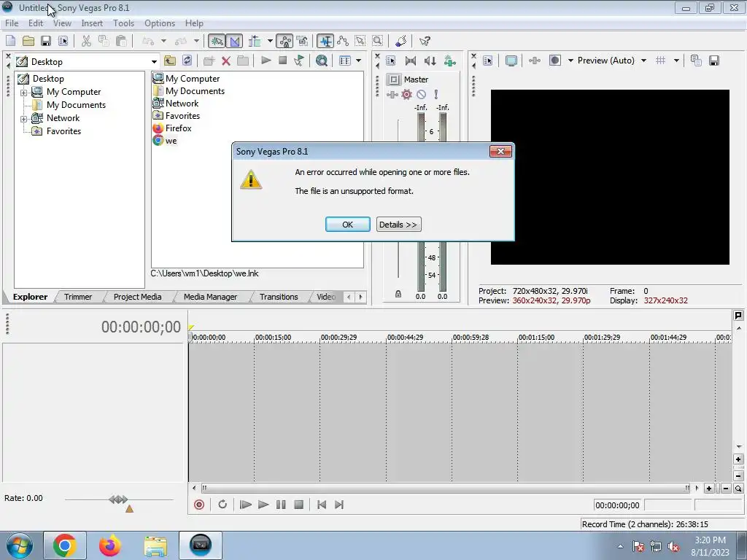This screenshot has height=560, width=747.
Task: Adjust the playback Rate slider
Action: click(x=119, y=499)
